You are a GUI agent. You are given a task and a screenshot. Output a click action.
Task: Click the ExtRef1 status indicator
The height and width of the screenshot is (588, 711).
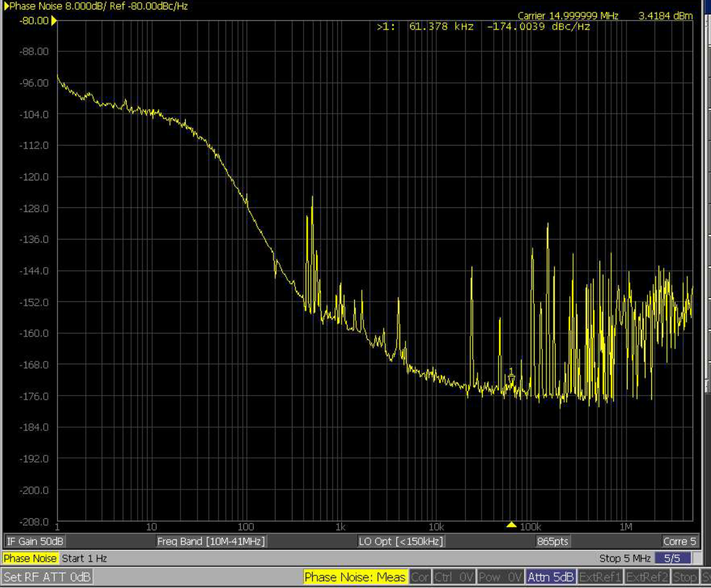[600, 577]
